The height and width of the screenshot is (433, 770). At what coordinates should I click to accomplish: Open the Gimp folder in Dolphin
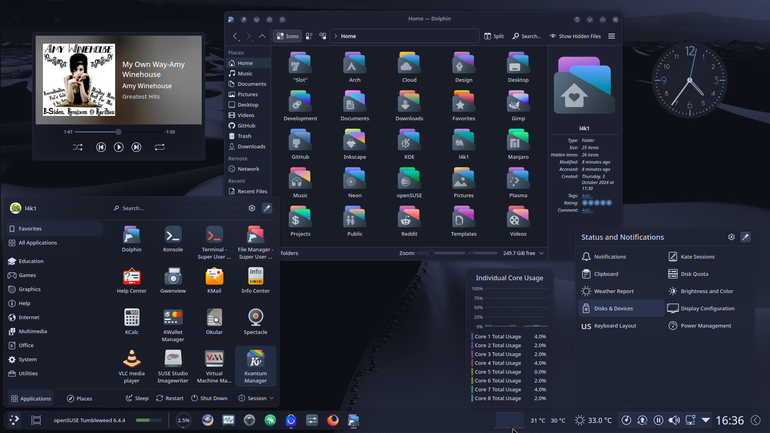click(518, 105)
